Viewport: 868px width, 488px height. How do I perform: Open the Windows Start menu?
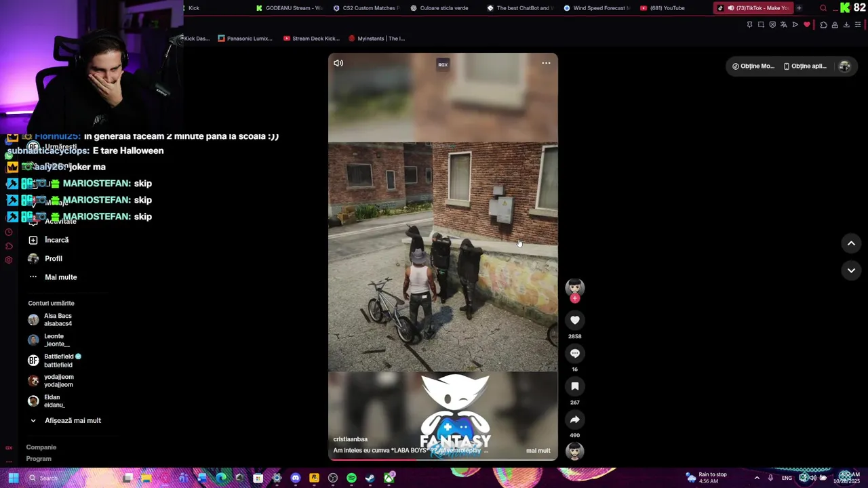pos(13,478)
